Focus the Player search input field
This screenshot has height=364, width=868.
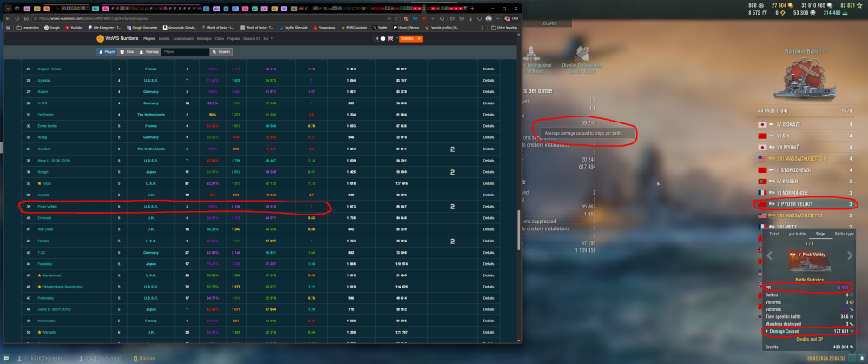pos(186,51)
